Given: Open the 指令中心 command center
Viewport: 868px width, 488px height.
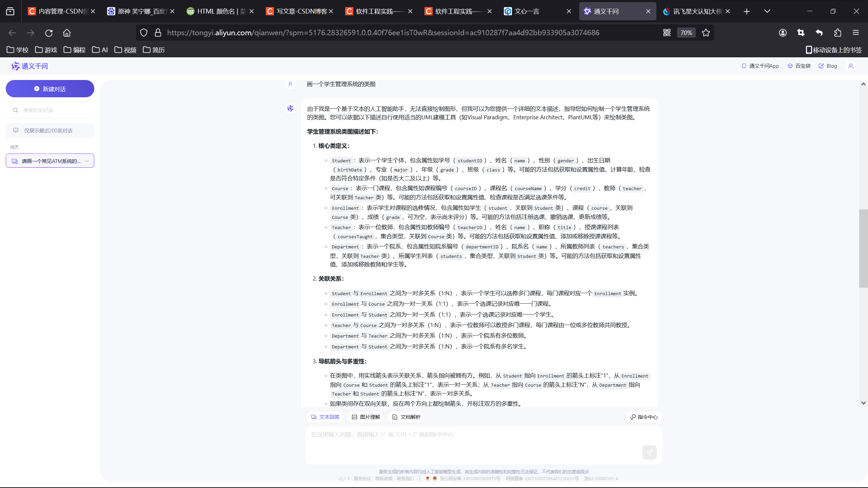Looking at the screenshot, I should coord(644,417).
